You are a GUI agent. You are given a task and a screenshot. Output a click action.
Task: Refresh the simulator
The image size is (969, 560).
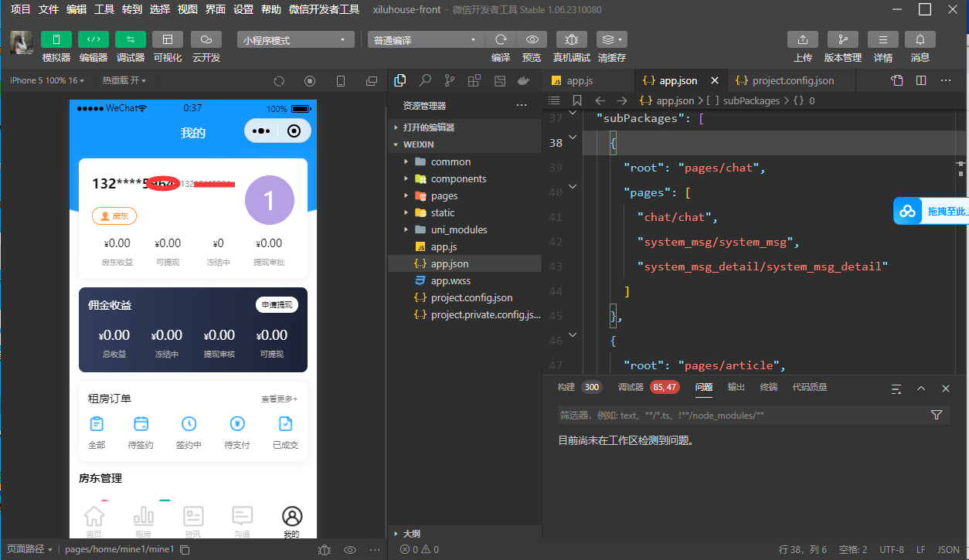pyautogui.click(x=279, y=81)
